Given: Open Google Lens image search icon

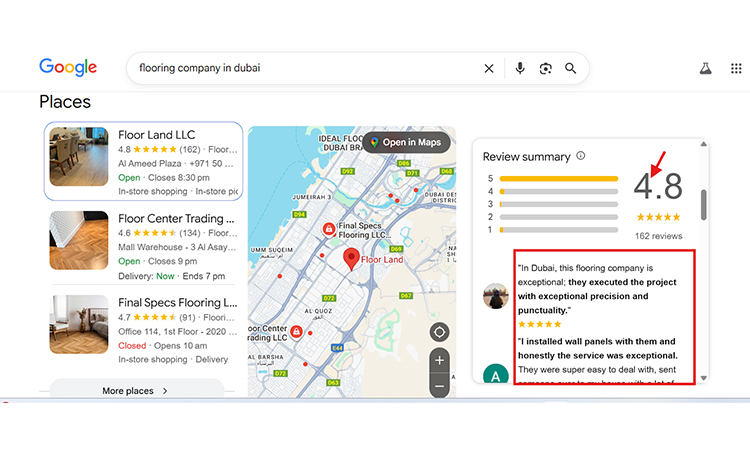Looking at the screenshot, I should [545, 68].
